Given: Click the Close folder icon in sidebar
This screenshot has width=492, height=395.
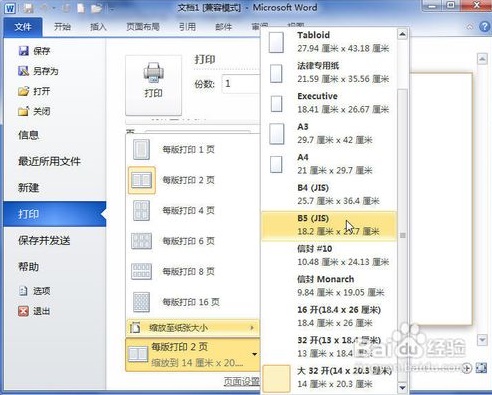Looking at the screenshot, I should click(23, 111).
